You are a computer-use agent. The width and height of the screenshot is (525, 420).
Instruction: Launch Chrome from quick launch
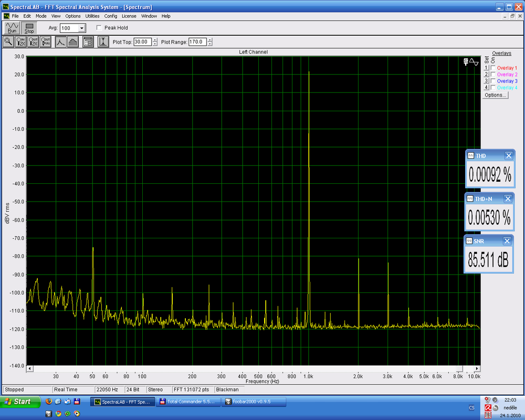(x=58, y=414)
